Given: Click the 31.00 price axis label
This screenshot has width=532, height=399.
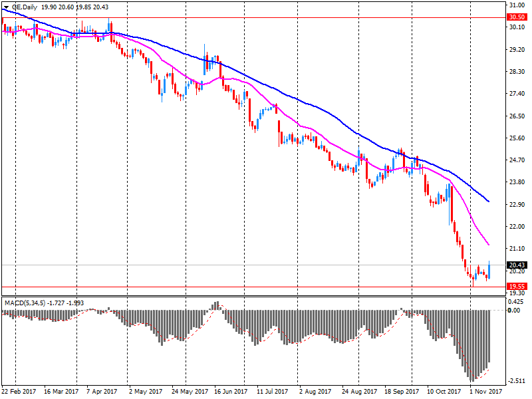Looking at the screenshot, I should click(517, 5).
